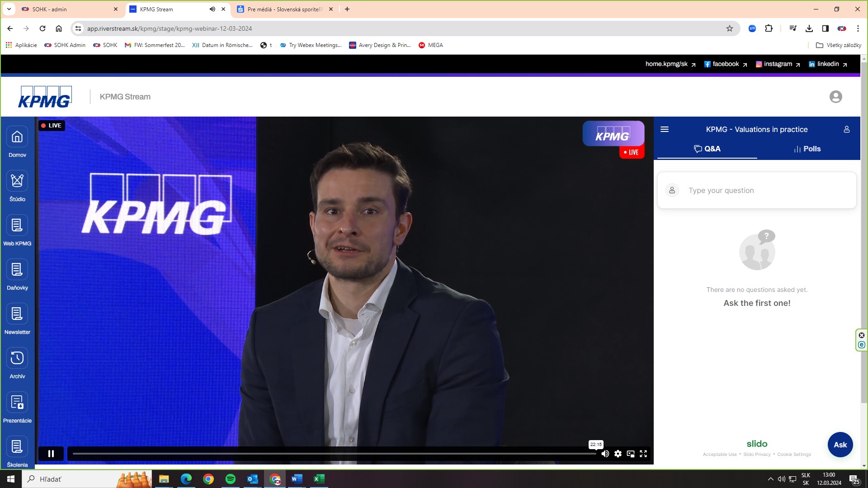Image resolution: width=868 pixels, height=488 pixels.
Task: Show hidden system tray icons
Action: [x=770, y=479]
